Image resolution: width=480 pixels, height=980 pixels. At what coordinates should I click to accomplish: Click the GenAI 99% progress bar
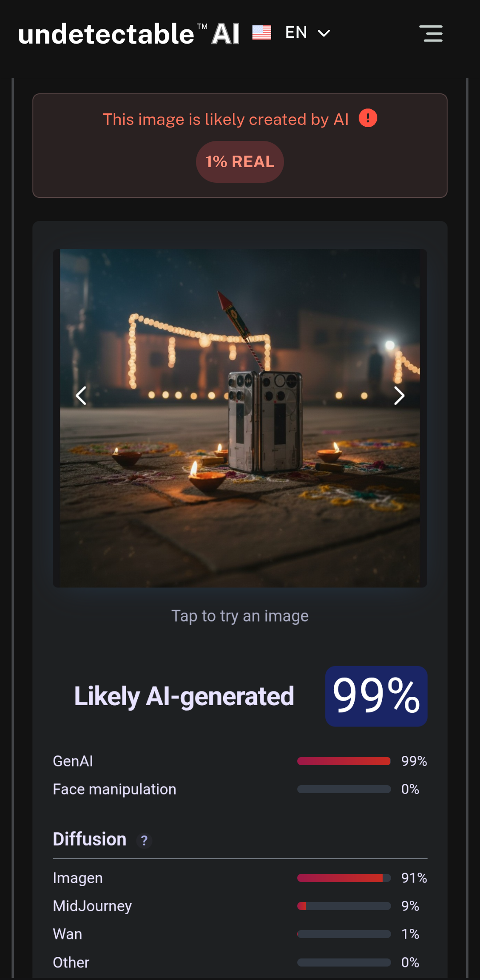[x=344, y=761]
